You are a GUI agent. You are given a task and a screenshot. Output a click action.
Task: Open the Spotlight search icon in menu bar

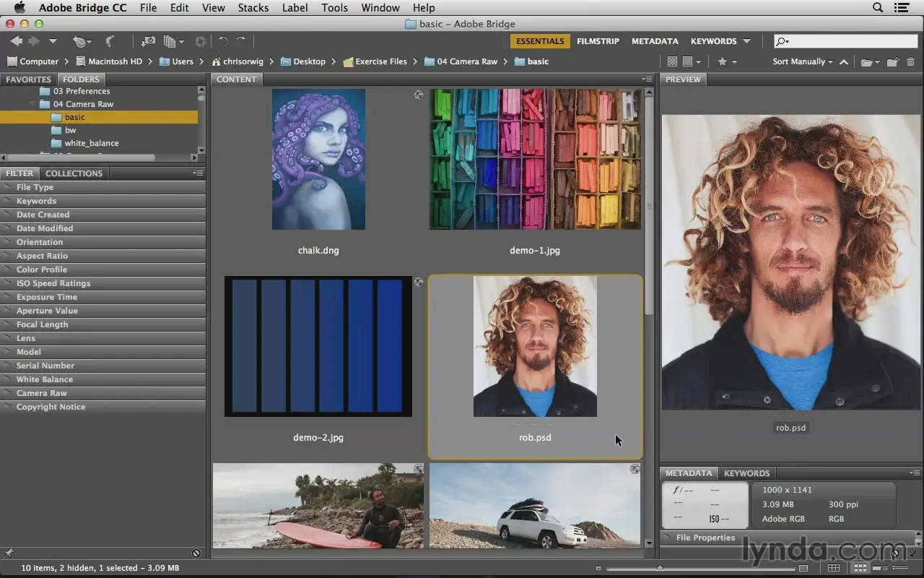click(x=878, y=8)
